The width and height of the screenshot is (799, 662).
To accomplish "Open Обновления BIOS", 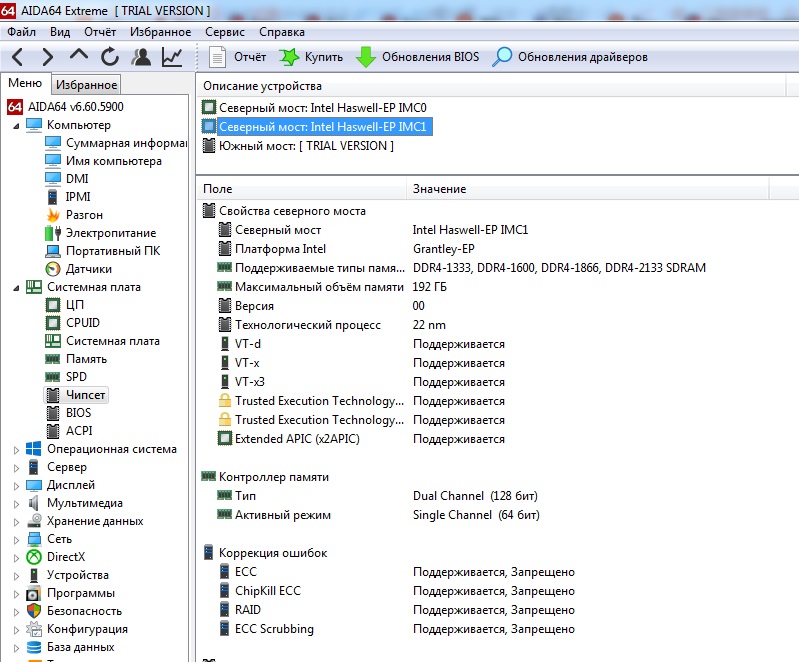I will [417, 57].
